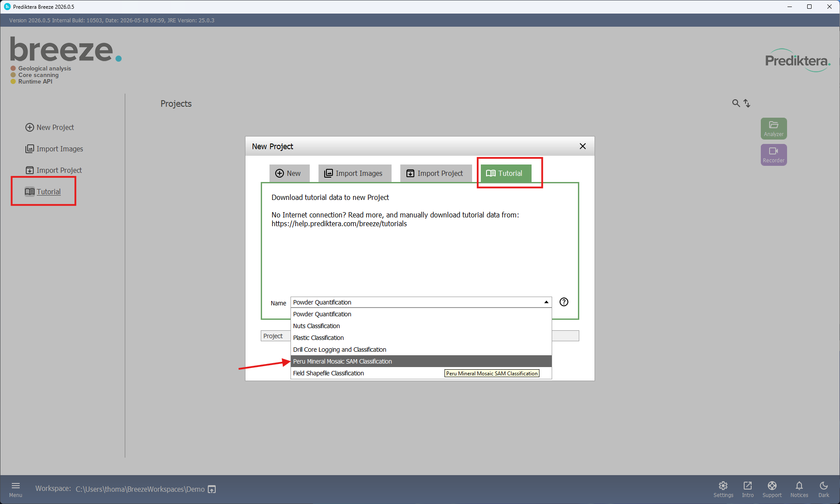Select Peru Mineral Mosaic SAM Classification
The height and width of the screenshot is (504, 840).
click(x=421, y=361)
